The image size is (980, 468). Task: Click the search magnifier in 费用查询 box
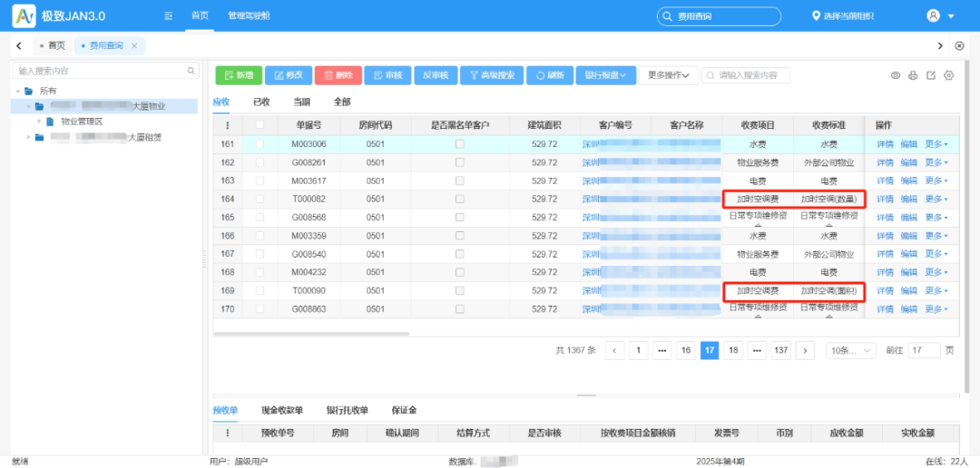(668, 16)
